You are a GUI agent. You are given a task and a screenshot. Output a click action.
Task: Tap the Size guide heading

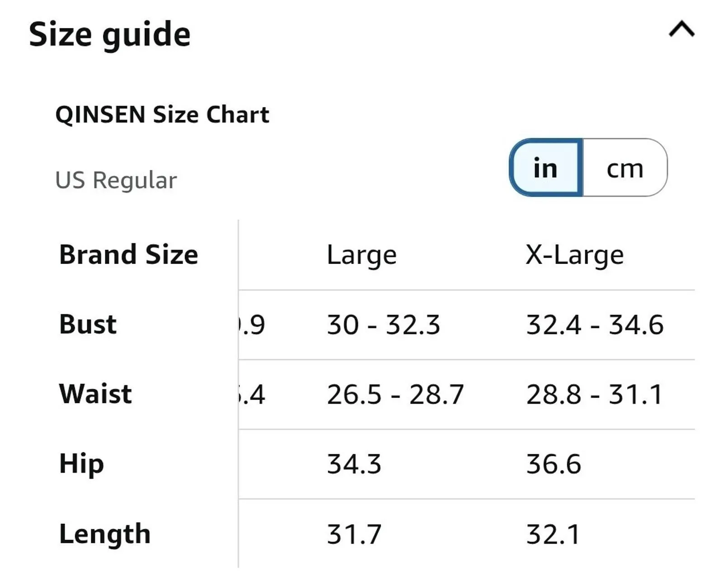pyautogui.click(x=110, y=35)
